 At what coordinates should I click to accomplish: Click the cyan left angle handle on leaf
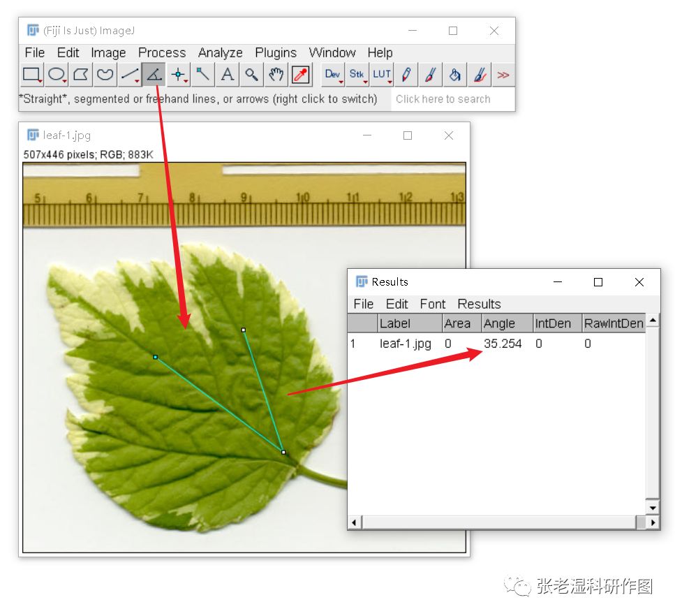point(156,357)
